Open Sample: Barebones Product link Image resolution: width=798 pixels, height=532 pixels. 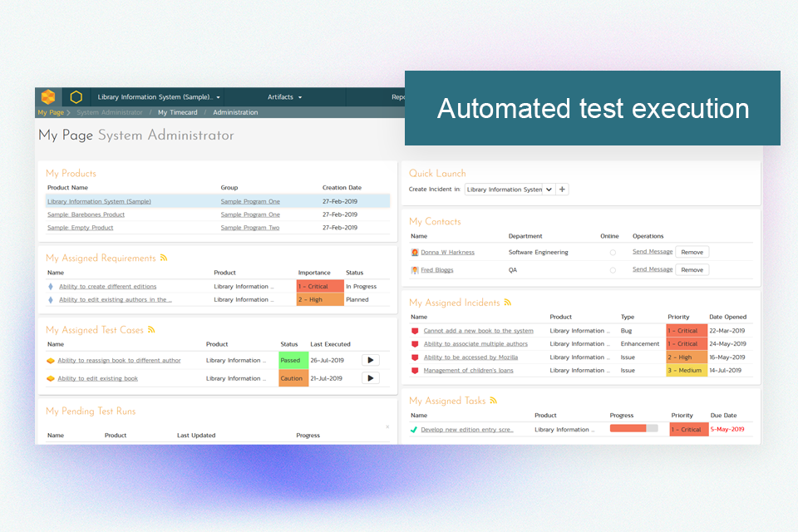pyautogui.click(x=86, y=214)
